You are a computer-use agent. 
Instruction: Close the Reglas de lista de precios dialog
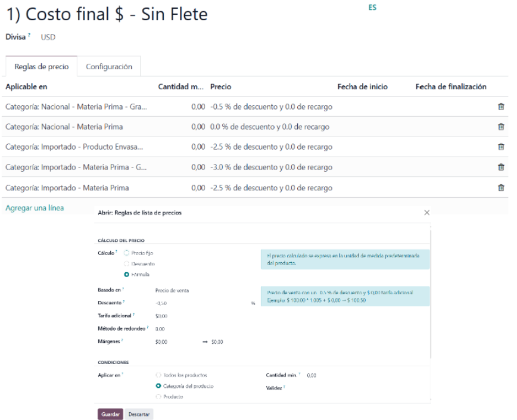(426, 213)
